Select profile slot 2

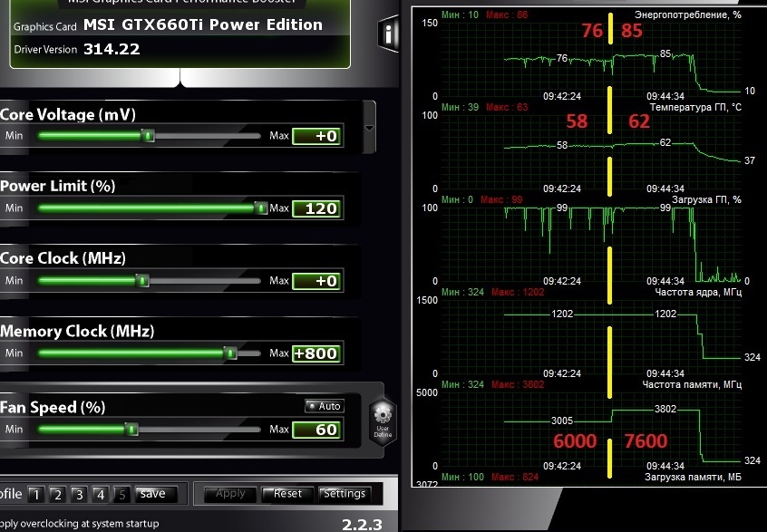[57, 494]
